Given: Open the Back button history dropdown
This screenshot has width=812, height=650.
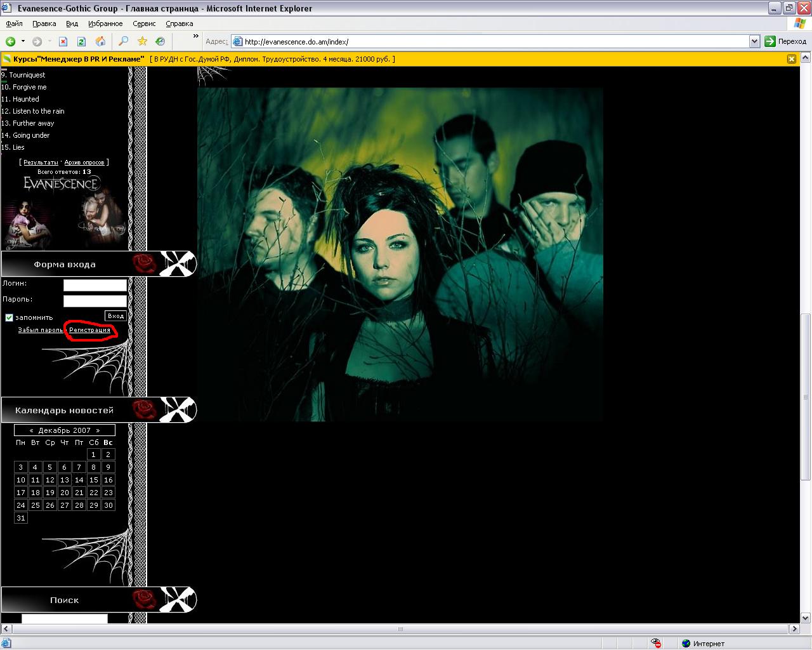Looking at the screenshot, I should [23, 41].
